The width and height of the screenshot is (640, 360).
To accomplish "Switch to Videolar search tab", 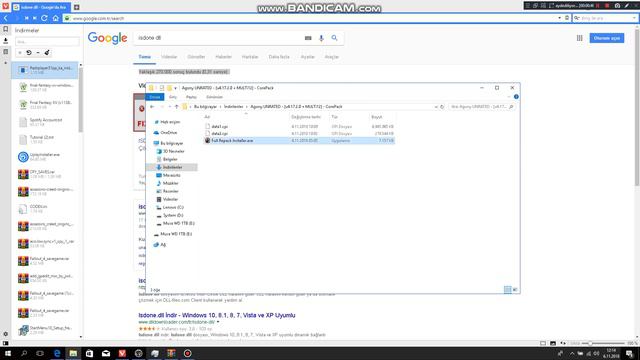I will (x=169, y=57).
